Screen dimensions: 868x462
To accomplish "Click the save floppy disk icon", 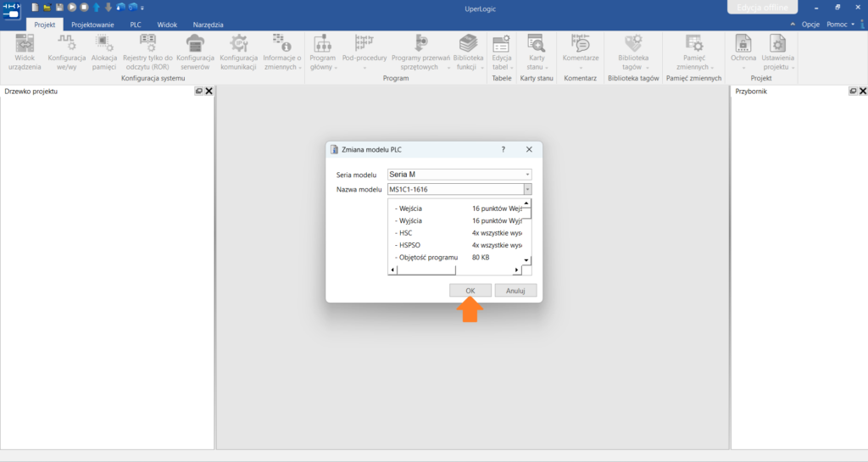I will [x=59, y=8].
